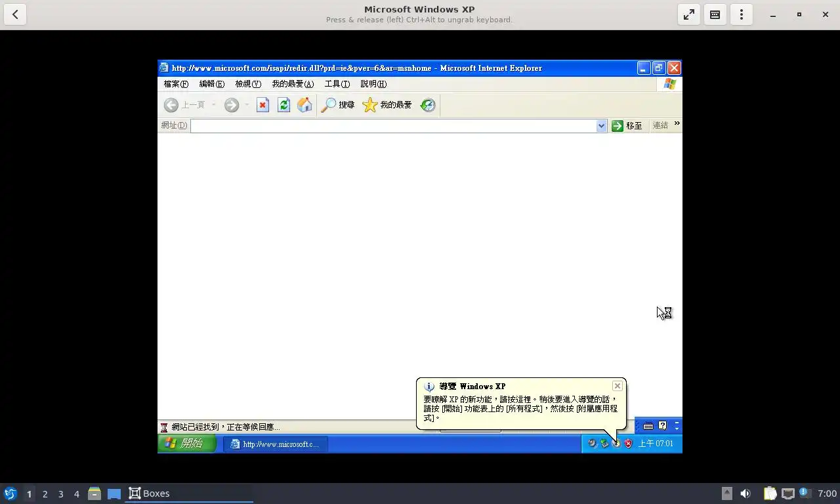Open the file manager icon on host panel

click(x=94, y=493)
